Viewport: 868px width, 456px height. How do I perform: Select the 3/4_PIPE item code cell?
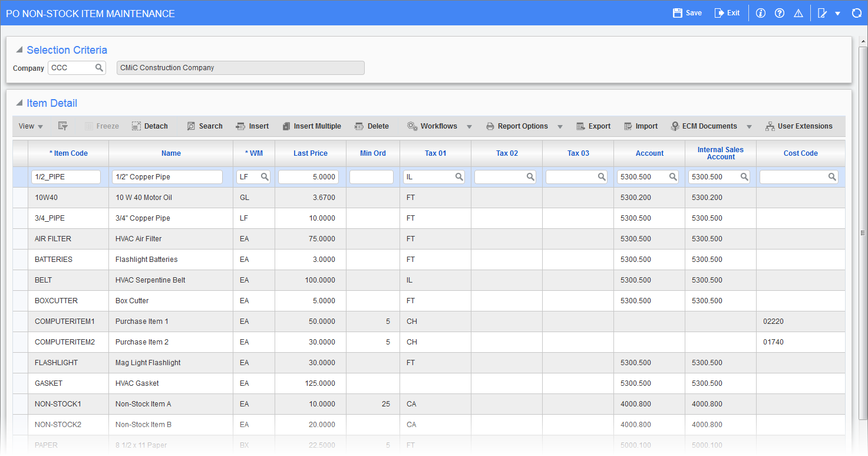click(x=68, y=218)
